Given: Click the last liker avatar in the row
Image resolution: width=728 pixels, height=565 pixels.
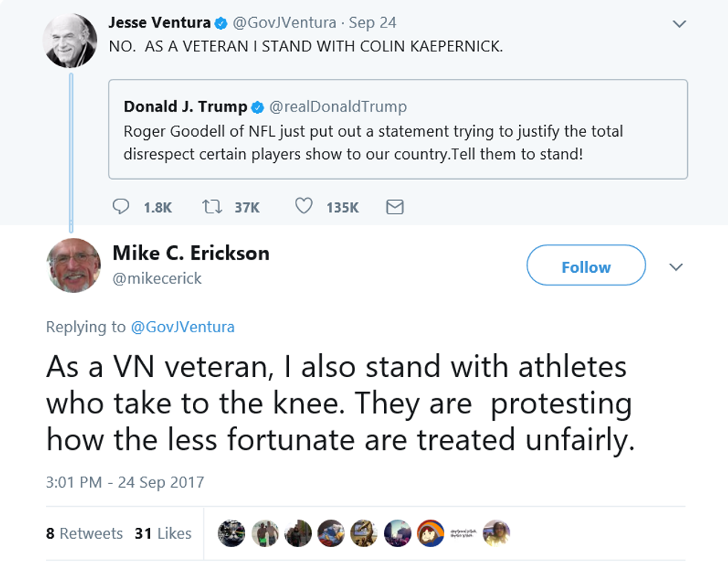Looking at the screenshot, I should (x=496, y=533).
